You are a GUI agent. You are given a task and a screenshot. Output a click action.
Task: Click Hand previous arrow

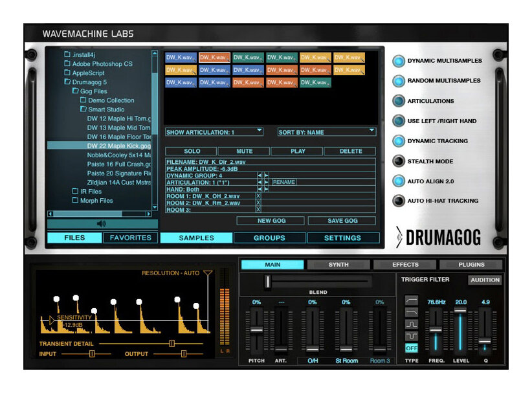(260, 189)
